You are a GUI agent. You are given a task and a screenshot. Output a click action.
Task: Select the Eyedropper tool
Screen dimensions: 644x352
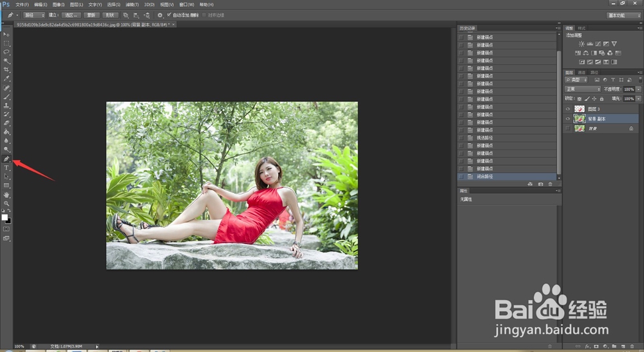(x=6, y=78)
